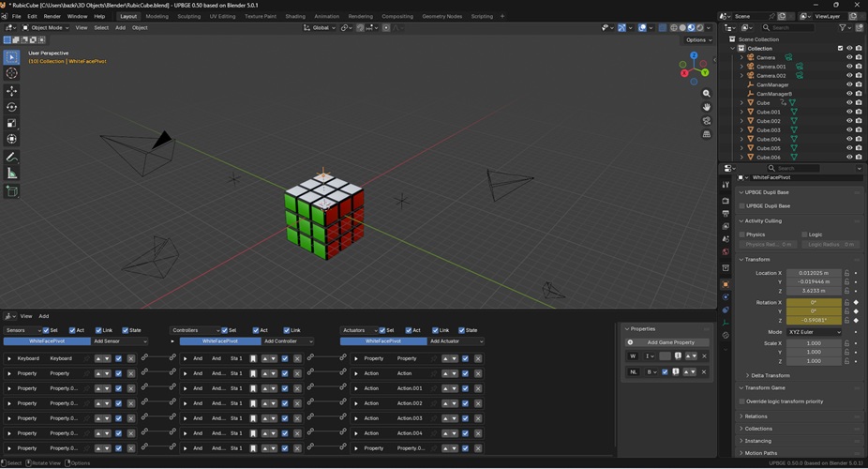Open the Add Sensor dropdown
Image resolution: width=868 pixels, height=469 pixels.
pyautogui.click(x=120, y=341)
